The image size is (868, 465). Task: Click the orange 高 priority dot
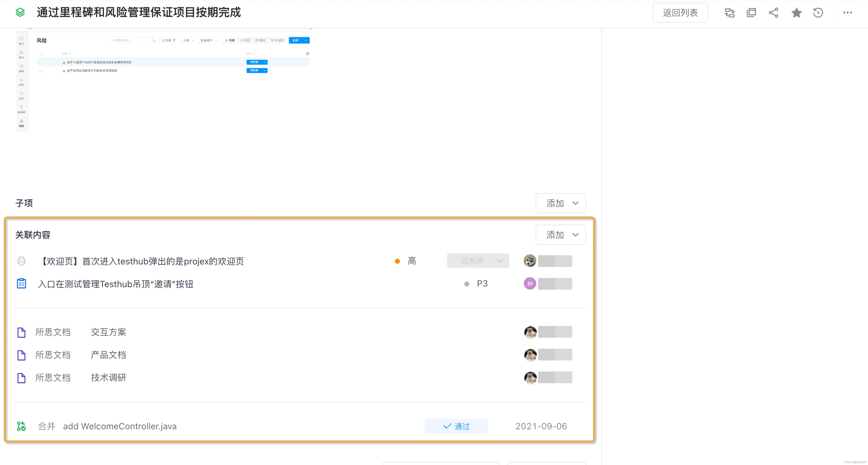pyautogui.click(x=397, y=261)
